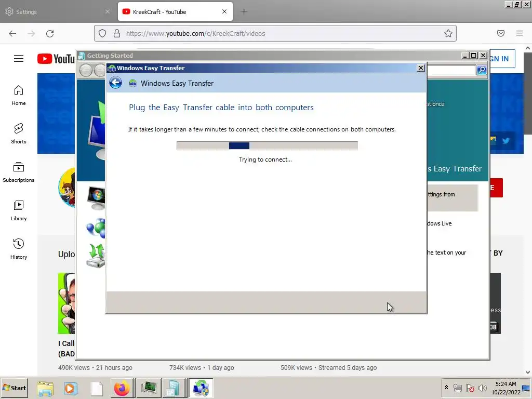
Task: Open Library in YouTube sidebar
Action: point(19,211)
